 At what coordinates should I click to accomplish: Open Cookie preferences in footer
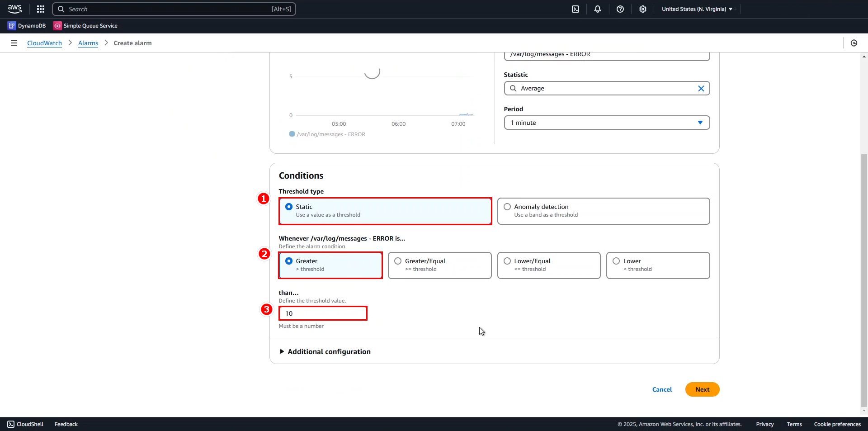pyautogui.click(x=837, y=424)
